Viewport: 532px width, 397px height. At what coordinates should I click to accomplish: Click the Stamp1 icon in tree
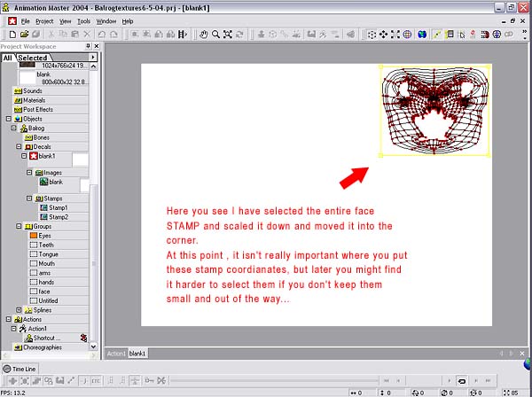tap(44, 207)
